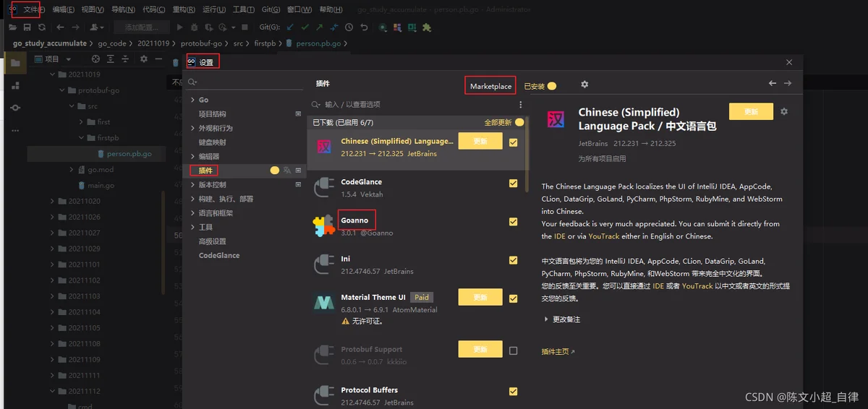Click the settings search field
868x409 pixels.
(244, 82)
